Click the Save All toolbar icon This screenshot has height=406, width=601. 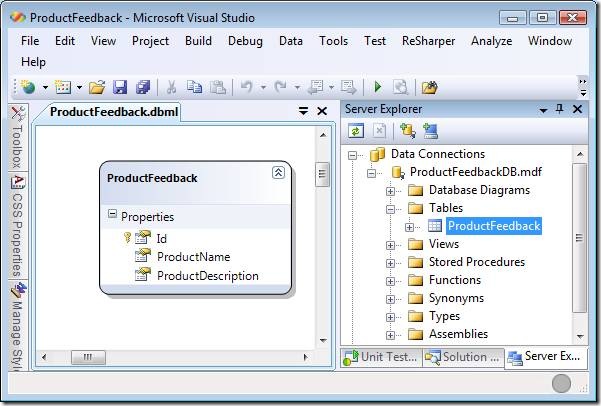[143, 87]
